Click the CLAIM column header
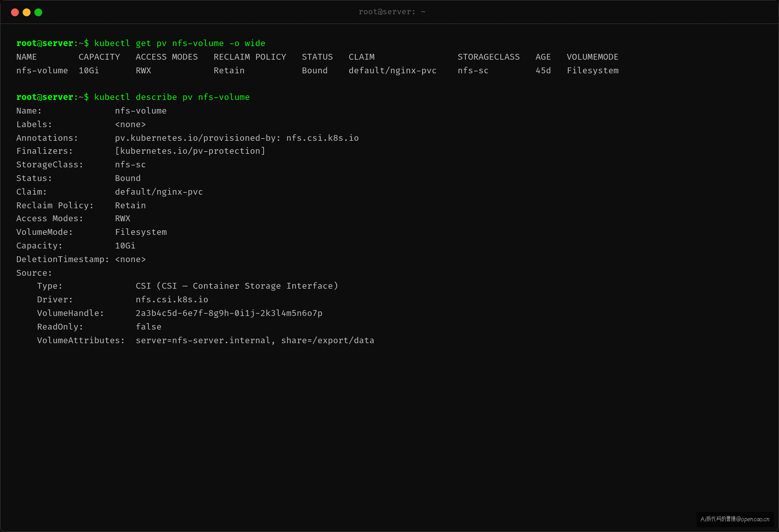The height and width of the screenshot is (532, 779). tap(361, 57)
